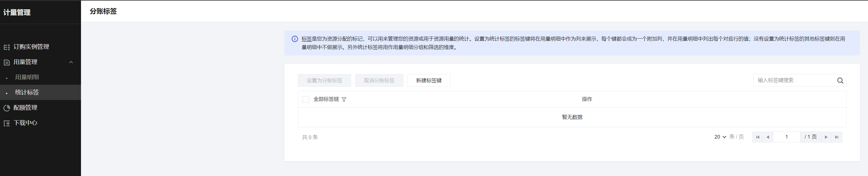The width and height of the screenshot is (868, 176).
Task: Jump to the last page arrow
Action: [837, 137]
